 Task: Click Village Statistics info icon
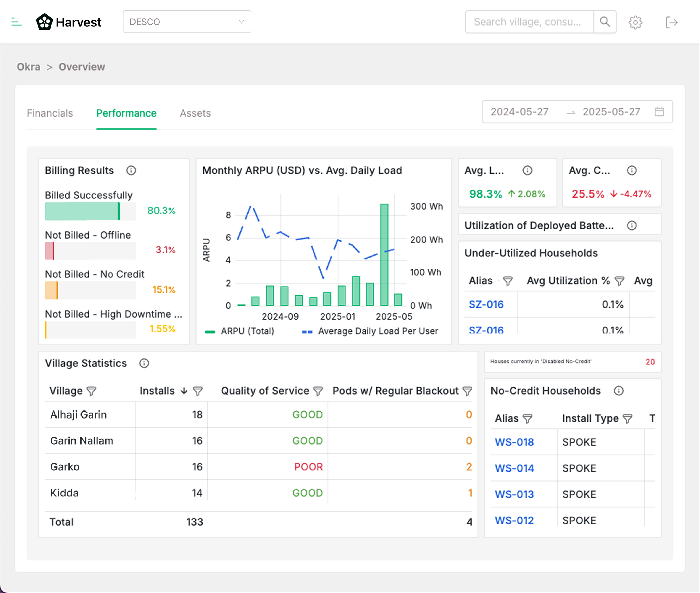pos(144,363)
